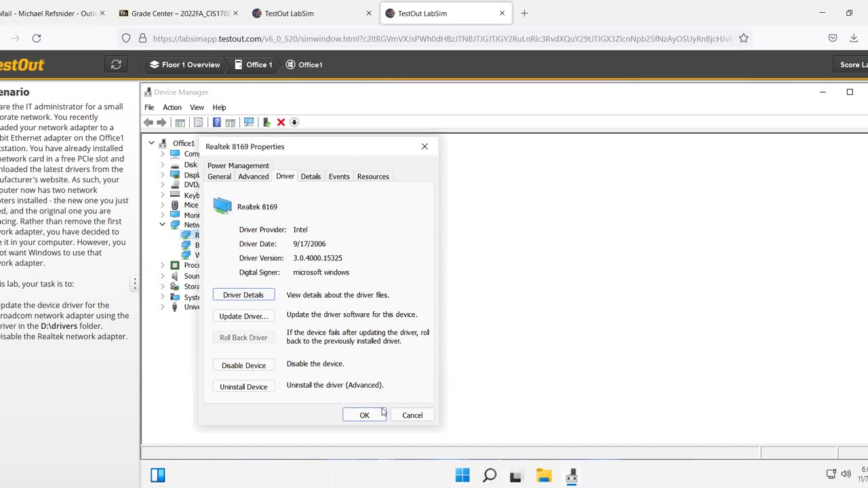The width and height of the screenshot is (868, 488).
Task: Expand the Processors tree node
Action: coord(163,265)
